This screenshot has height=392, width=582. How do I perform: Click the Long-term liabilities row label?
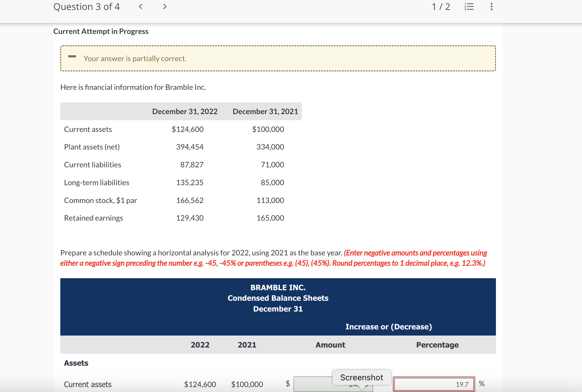[x=97, y=183]
